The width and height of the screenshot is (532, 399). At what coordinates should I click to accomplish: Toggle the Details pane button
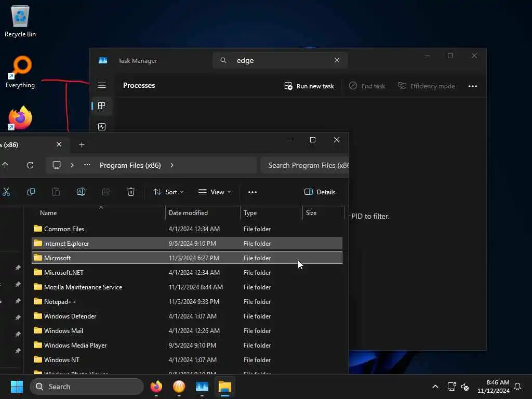pos(320,192)
